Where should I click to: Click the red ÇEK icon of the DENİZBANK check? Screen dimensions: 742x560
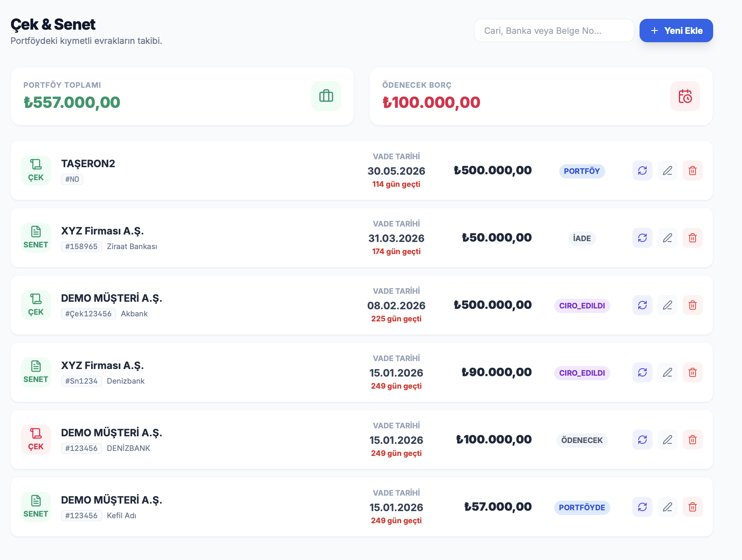tap(36, 440)
